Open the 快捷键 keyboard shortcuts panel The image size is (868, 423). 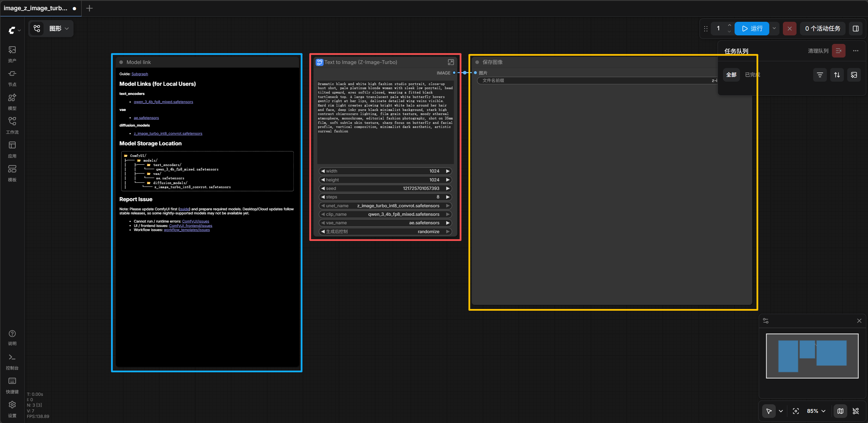12,385
